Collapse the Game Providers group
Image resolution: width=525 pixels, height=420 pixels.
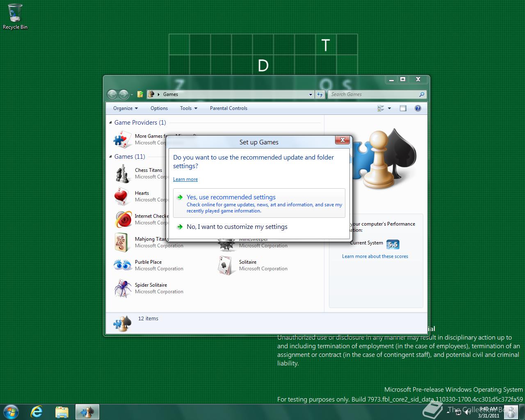pos(111,123)
